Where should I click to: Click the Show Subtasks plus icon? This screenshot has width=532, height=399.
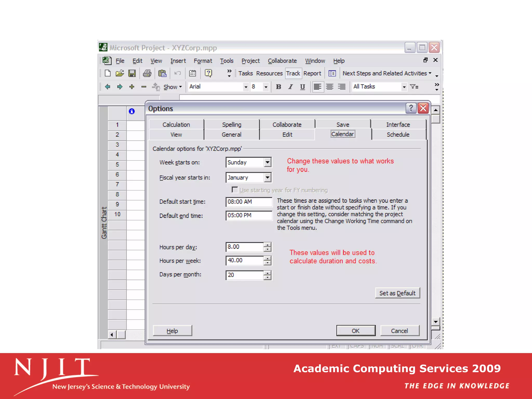132,87
